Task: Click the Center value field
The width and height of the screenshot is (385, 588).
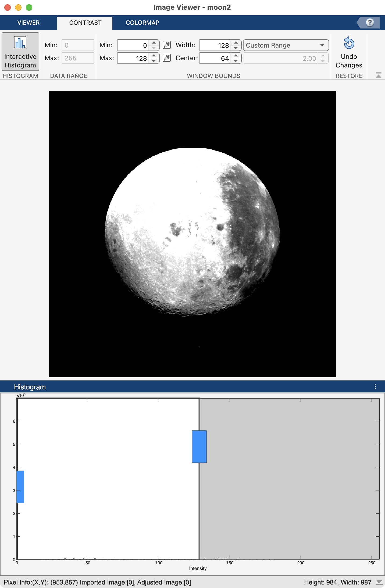Action: point(215,58)
